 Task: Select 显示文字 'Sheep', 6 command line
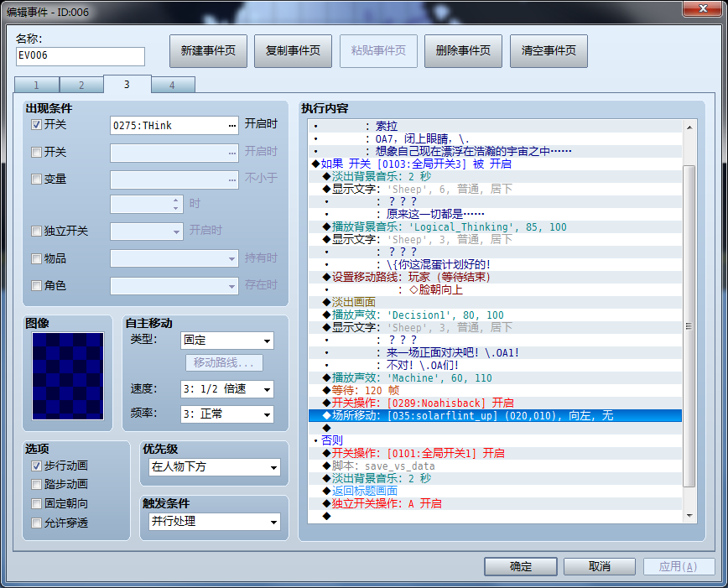pyautogui.click(x=495, y=189)
